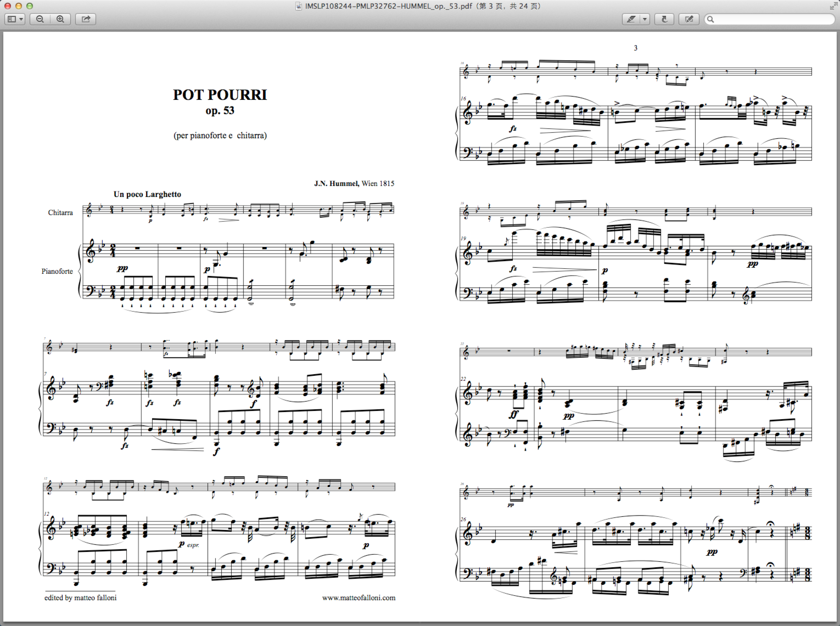The image size is (840, 626).
Task: Click the search magnifier icon in the field
Action: (x=711, y=19)
